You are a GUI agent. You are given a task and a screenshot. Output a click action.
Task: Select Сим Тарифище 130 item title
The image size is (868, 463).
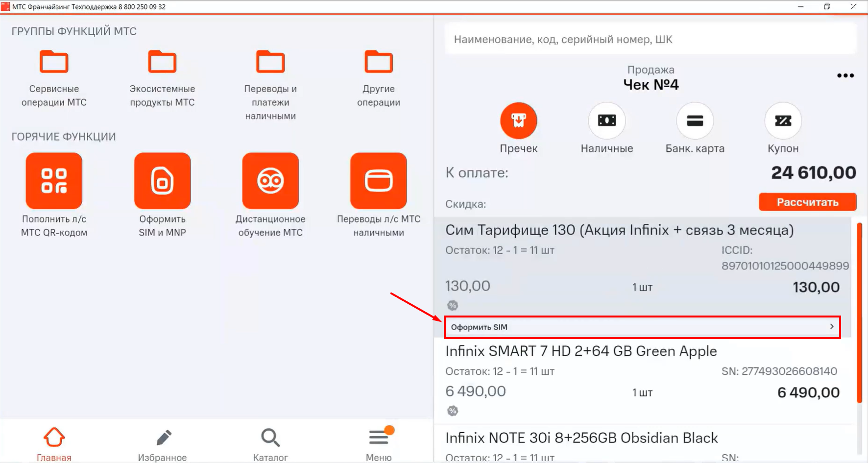tap(619, 230)
